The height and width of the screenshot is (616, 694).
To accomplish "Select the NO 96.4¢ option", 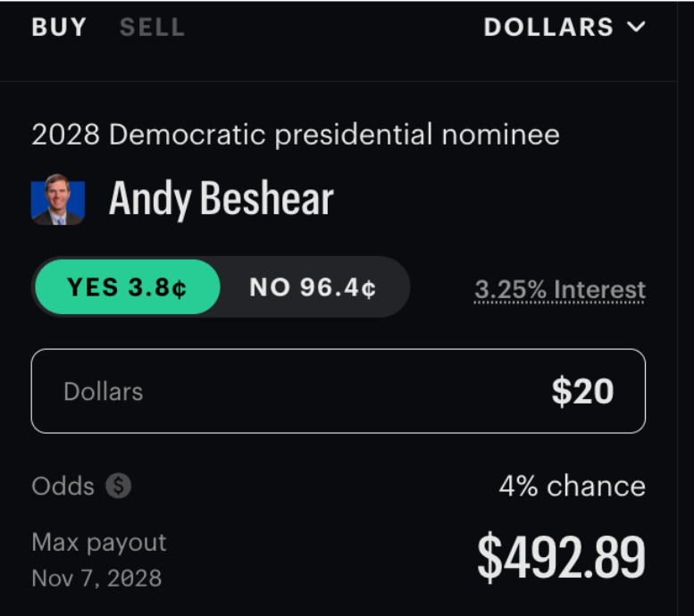I will [313, 287].
